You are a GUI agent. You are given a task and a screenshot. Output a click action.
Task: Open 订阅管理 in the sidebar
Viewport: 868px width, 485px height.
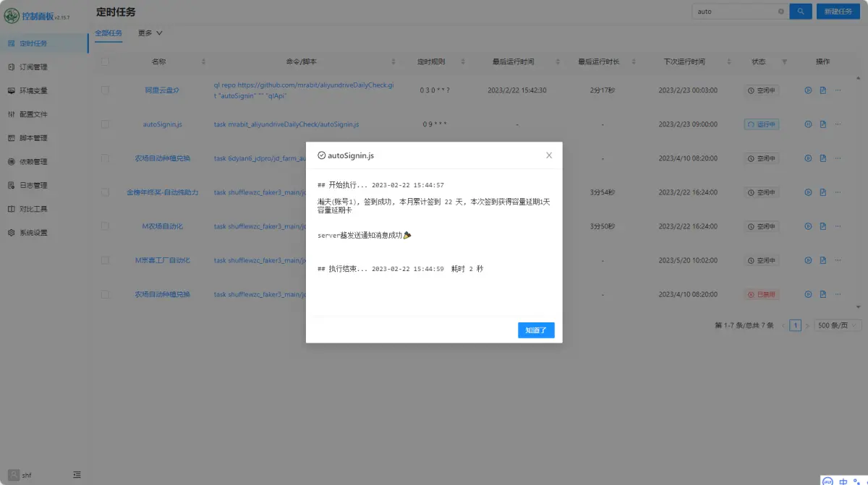[x=43, y=66]
